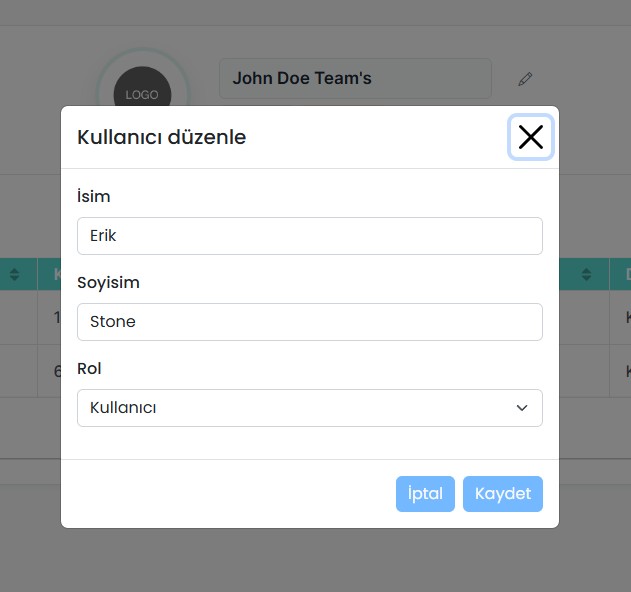Click the İsim label

tap(94, 197)
